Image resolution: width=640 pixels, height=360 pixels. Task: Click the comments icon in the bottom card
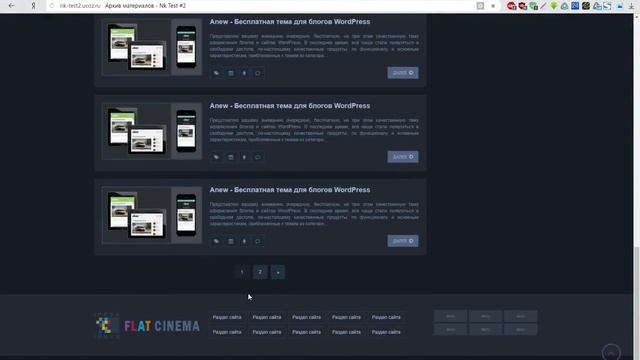coord(258,241)
